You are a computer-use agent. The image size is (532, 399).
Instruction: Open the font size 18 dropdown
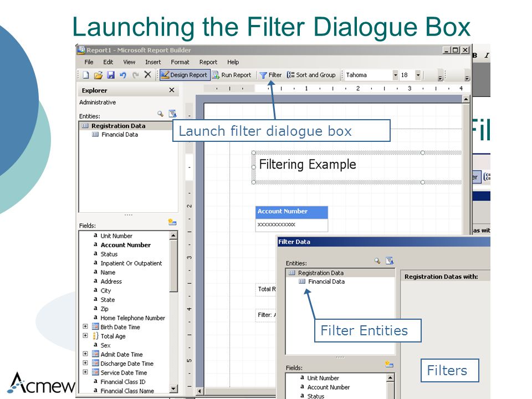(418, 75)
